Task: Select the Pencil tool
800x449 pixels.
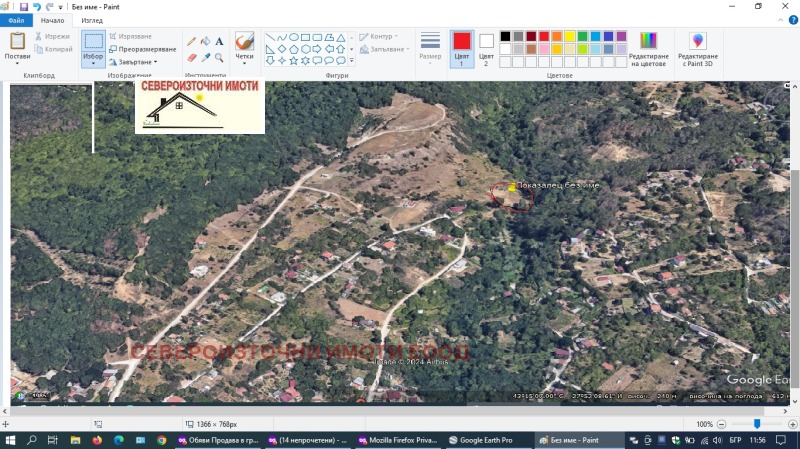Action: pos(192,42)
